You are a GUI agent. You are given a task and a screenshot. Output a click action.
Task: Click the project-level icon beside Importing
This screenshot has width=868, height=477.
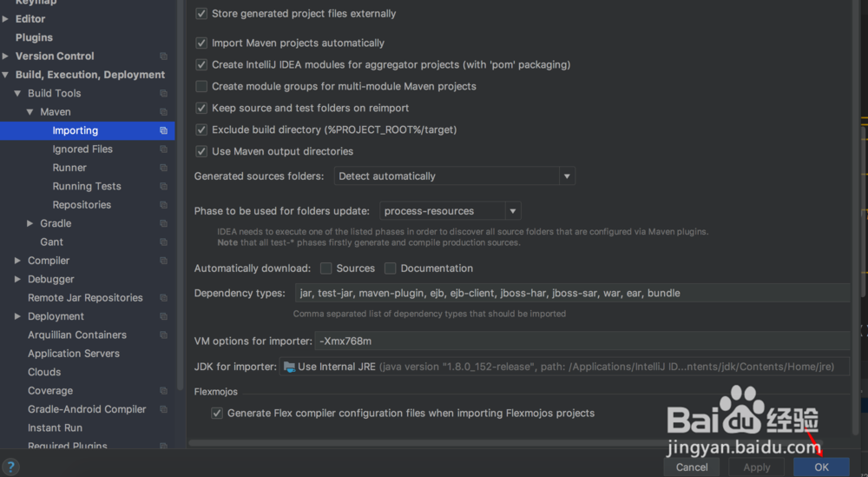pos(163,130)
